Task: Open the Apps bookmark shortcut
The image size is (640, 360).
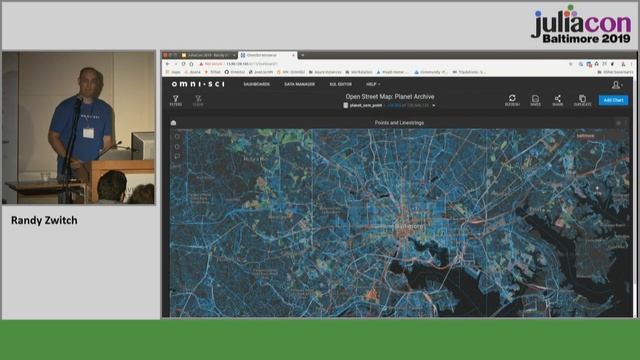Action: click(173, 72)
